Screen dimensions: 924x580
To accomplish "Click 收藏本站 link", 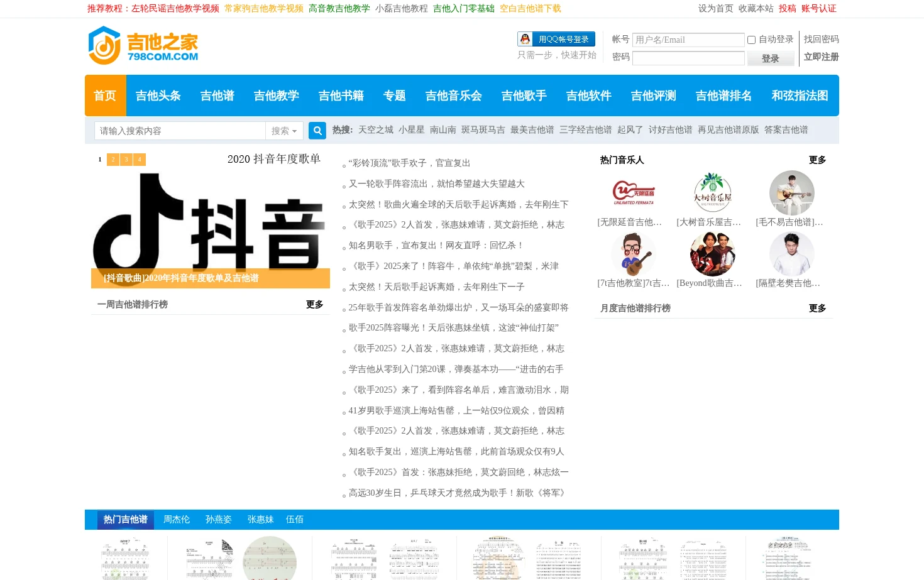I will pyautogui.click(x=756, y=9).
